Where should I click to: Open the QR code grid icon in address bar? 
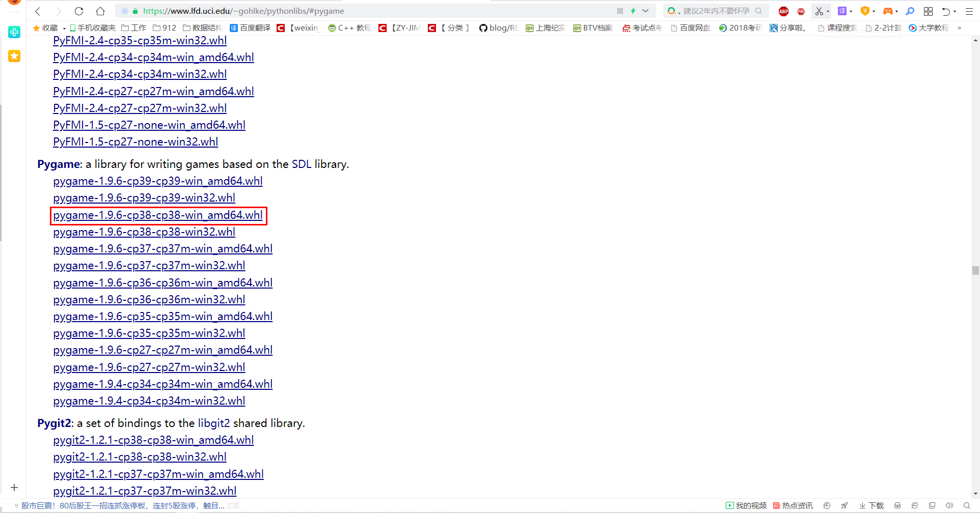point(620,11)
